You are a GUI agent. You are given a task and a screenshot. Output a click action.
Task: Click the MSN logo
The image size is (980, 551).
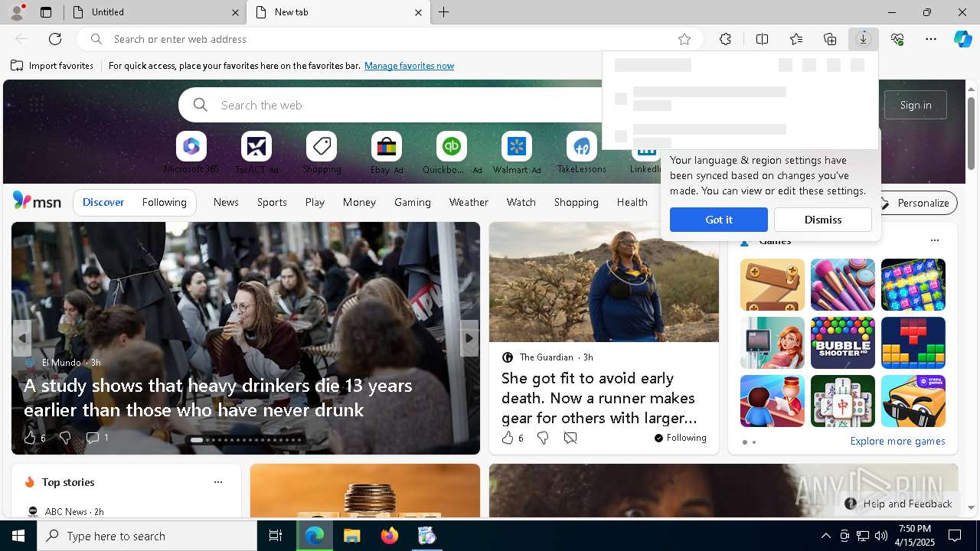tap(37, 201)
